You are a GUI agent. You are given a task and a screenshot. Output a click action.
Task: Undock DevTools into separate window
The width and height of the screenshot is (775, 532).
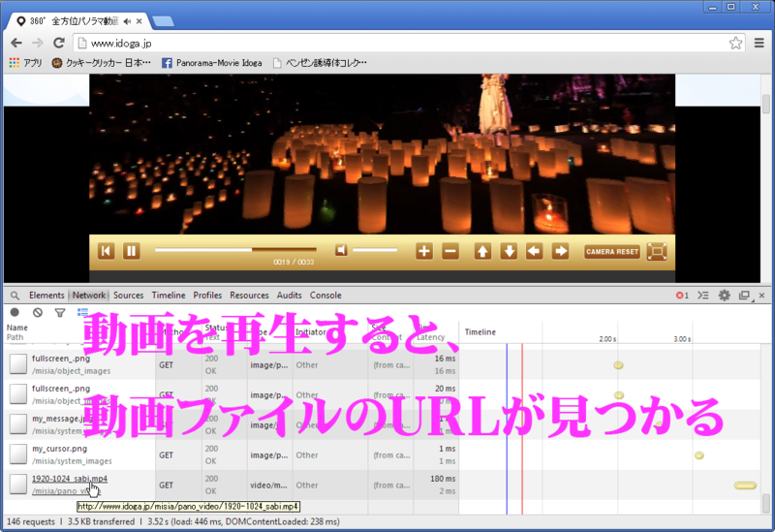coord(744,296)
